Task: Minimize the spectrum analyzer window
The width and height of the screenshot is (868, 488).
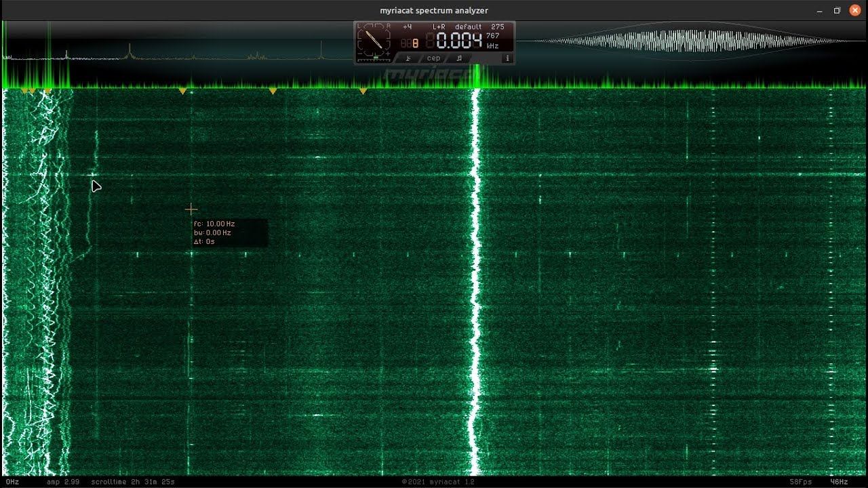Action: [819, 10]
